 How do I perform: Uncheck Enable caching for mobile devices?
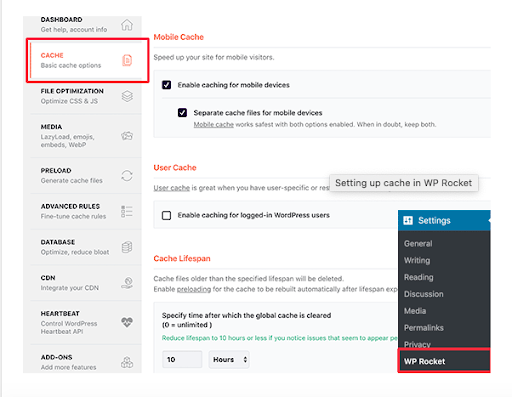tap(166, 85)
